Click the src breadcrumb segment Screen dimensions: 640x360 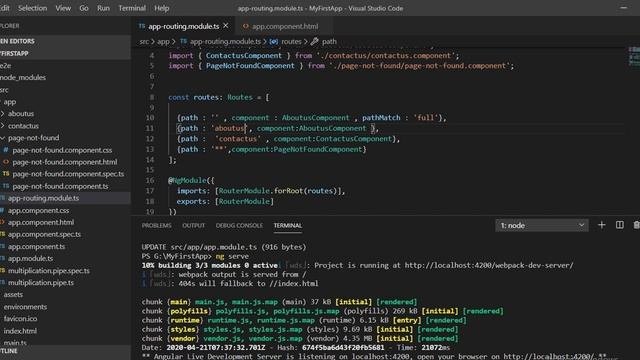(x=144, y=42)
